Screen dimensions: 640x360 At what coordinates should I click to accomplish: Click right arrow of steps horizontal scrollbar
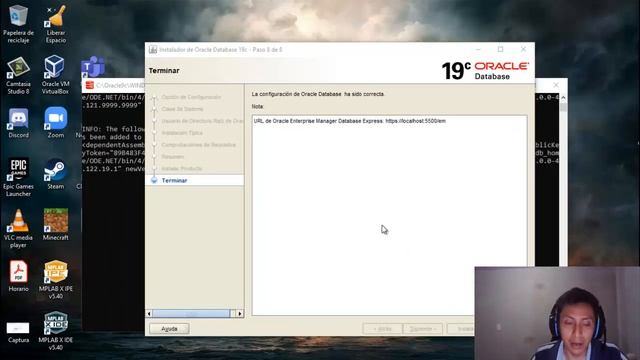240,313
